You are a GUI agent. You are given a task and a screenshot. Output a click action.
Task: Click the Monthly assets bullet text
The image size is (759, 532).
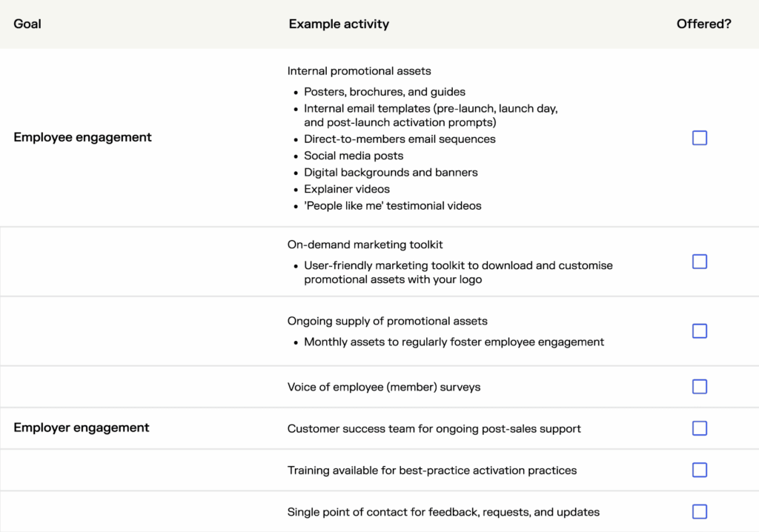point(454,342)
